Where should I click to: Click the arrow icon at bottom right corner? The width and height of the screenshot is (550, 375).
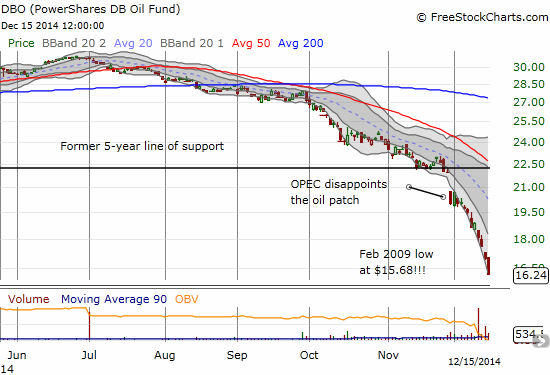(541, 341)
